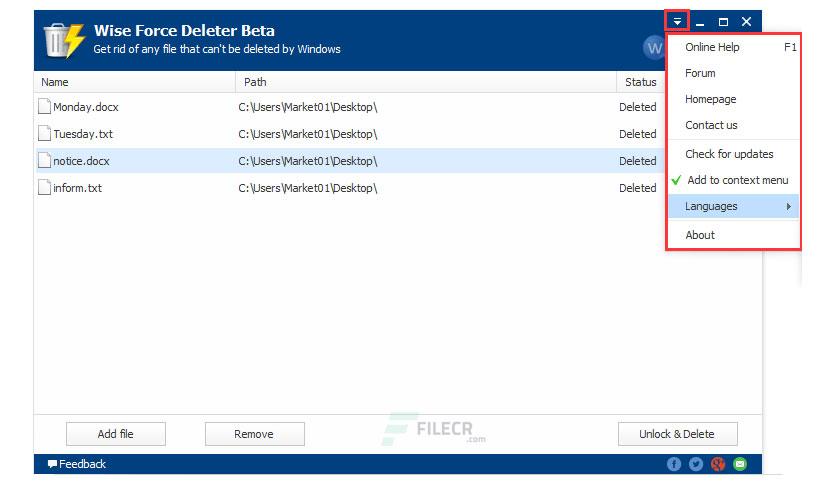Click the Feedback speech bubble icon
The width and height of the screenshot is (836, 484).
[52, 464]
